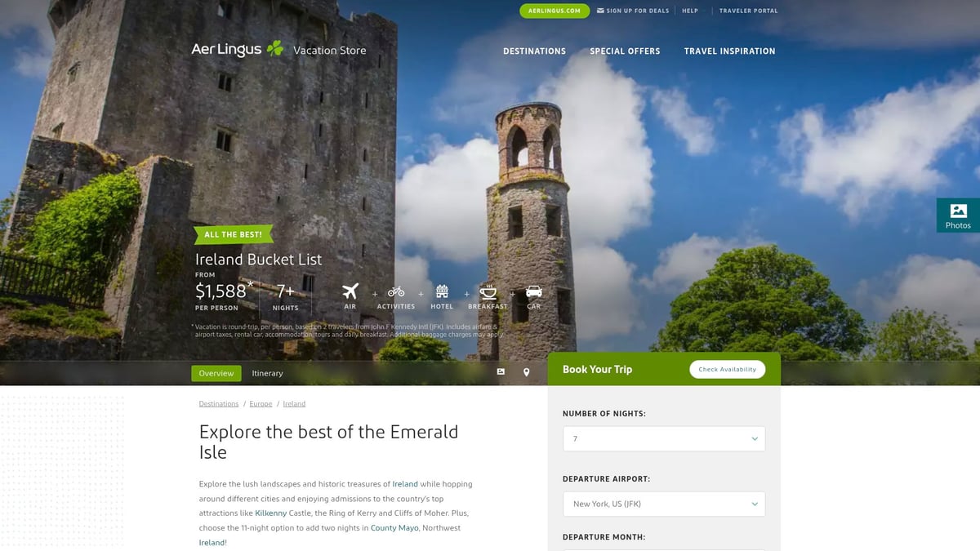Click the envelope icon beside Sign Up for Deals
Screen dimensions: 980x551
click(x=602, y=11)
